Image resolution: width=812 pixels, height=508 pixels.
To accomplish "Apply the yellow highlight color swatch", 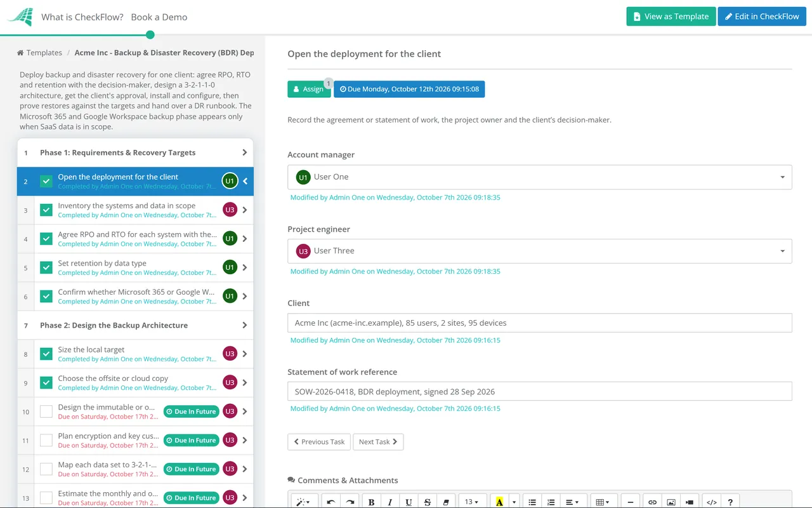I will 500,502.
